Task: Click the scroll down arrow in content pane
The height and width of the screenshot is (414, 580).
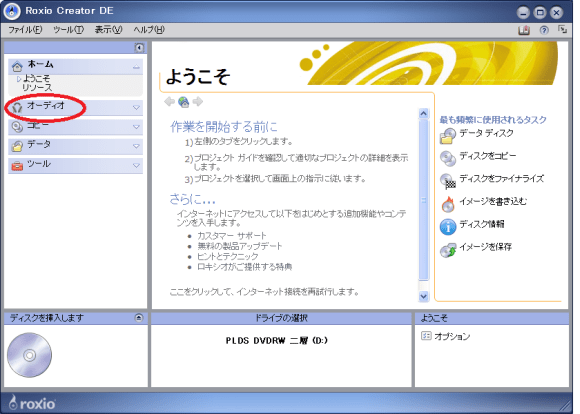Action: click(x=424, y=296)
